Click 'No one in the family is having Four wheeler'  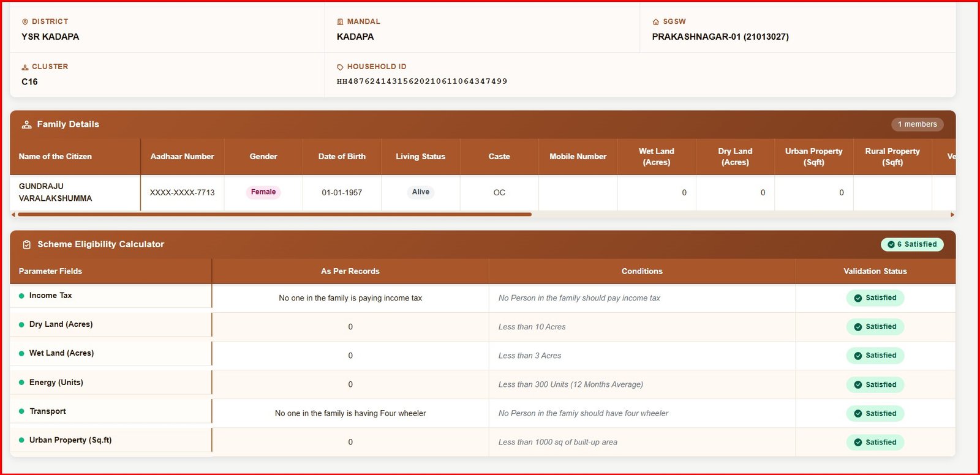coord(350,413)
